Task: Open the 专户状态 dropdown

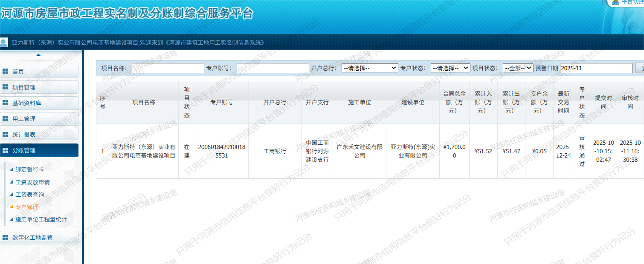Action: 450,68
